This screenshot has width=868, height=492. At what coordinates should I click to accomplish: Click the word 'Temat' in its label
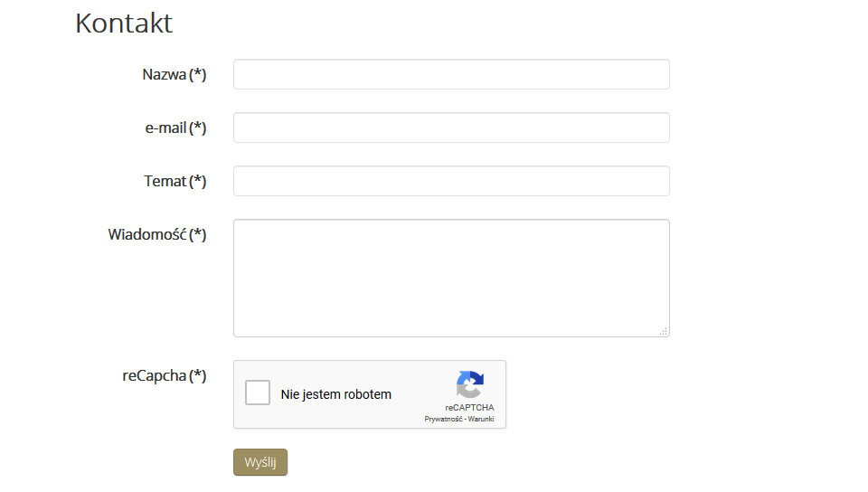coord(165,181)
